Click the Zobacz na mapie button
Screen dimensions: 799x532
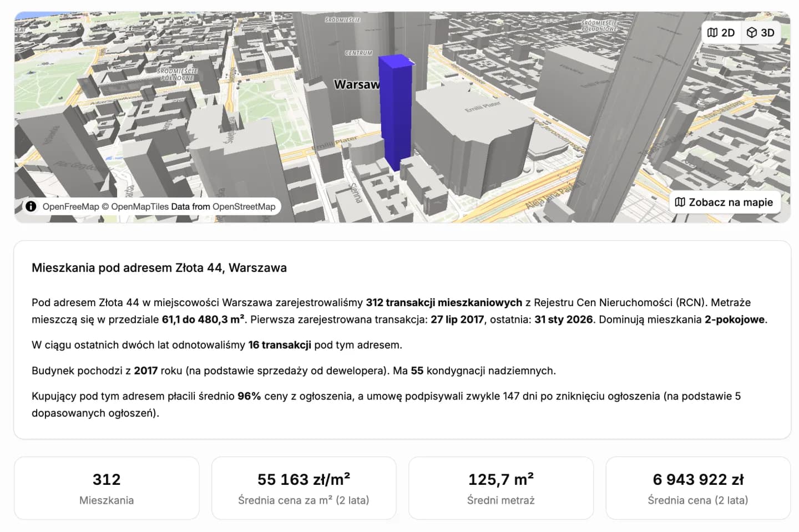[x=724, y=202]
